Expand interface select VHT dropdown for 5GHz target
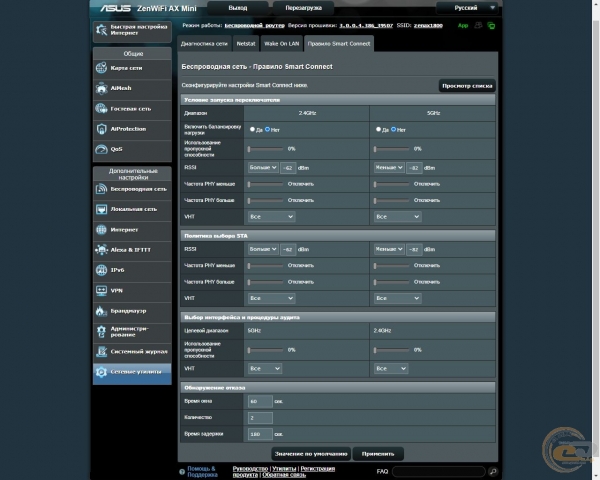 [x=265, y=369]
